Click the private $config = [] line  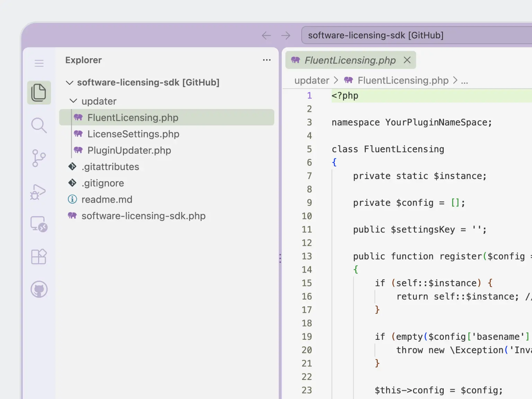tap(409, 203)
